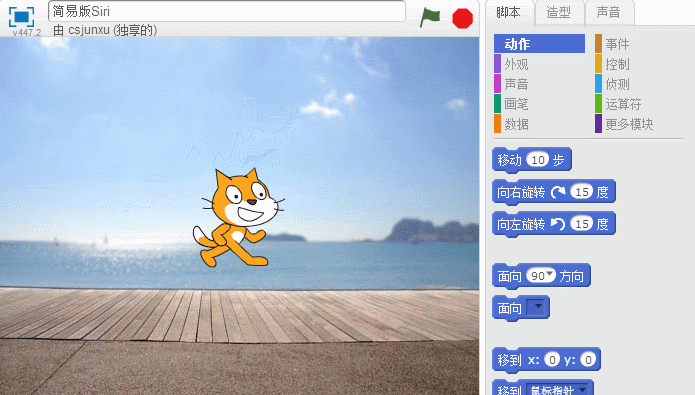Switch to the 声音 tab
Viewport: 695px width, 395px height.
pyautogui.click(x=609, y=12)
